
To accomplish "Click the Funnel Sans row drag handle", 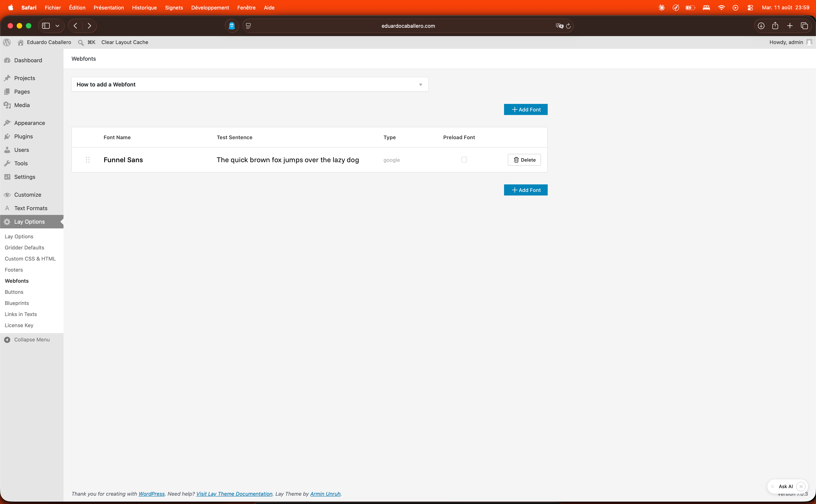I will 87,160.
